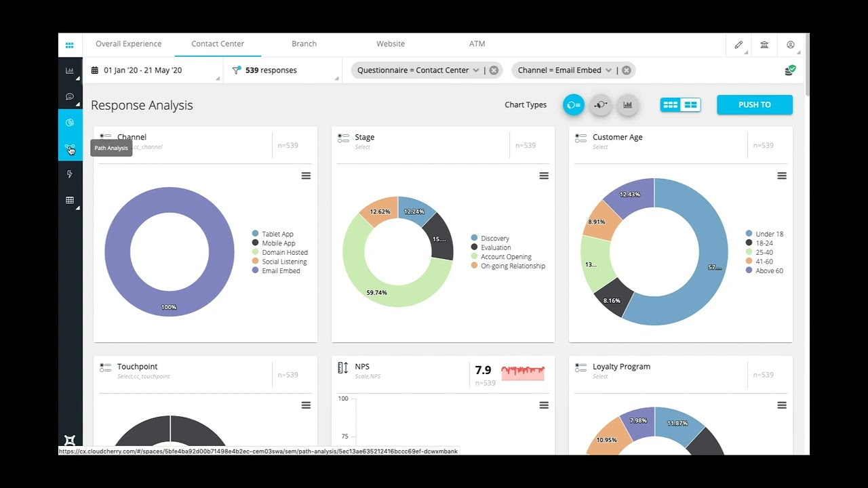Switch to two-column grid layout

690,105
